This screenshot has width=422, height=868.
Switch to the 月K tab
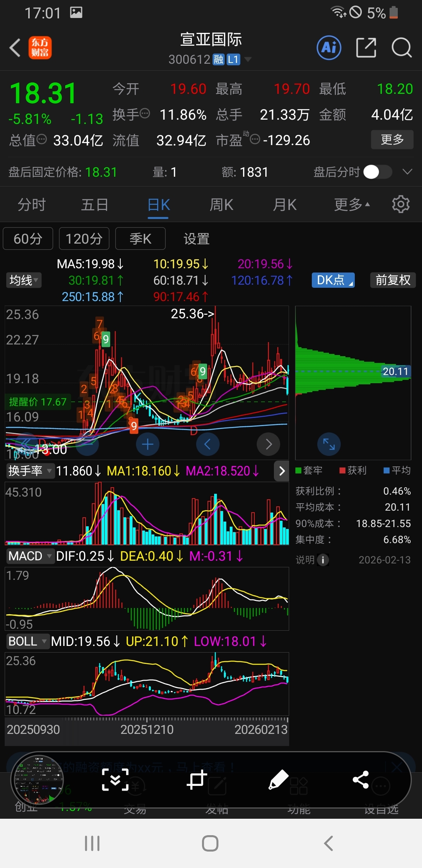point(285,204)
